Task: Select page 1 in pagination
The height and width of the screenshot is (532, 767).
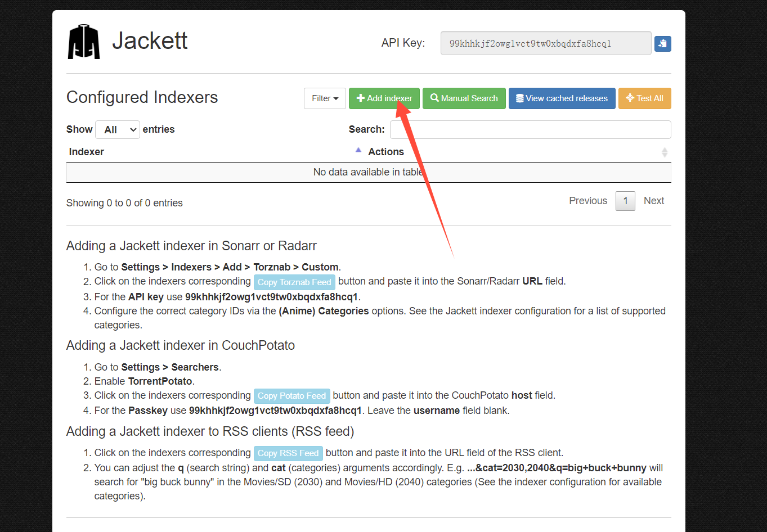Action: (x=625, y=201)
